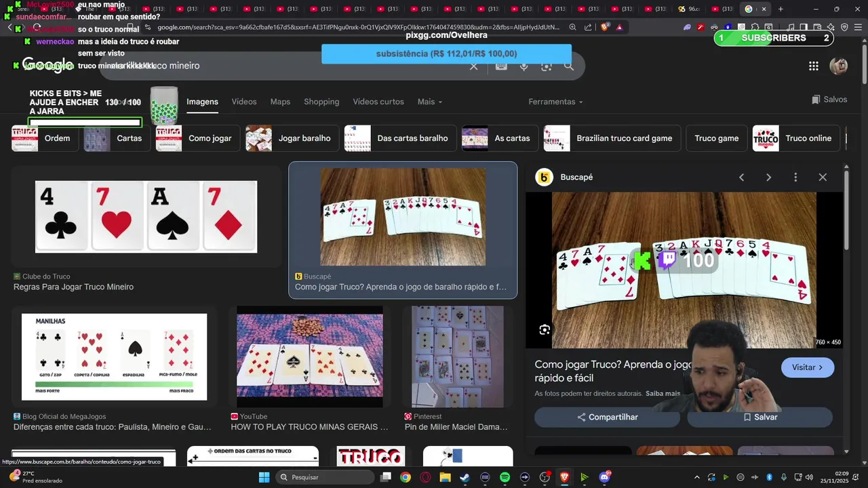Click the Compartilhar button
Viewport: 868px width, 488px height.
607,417
